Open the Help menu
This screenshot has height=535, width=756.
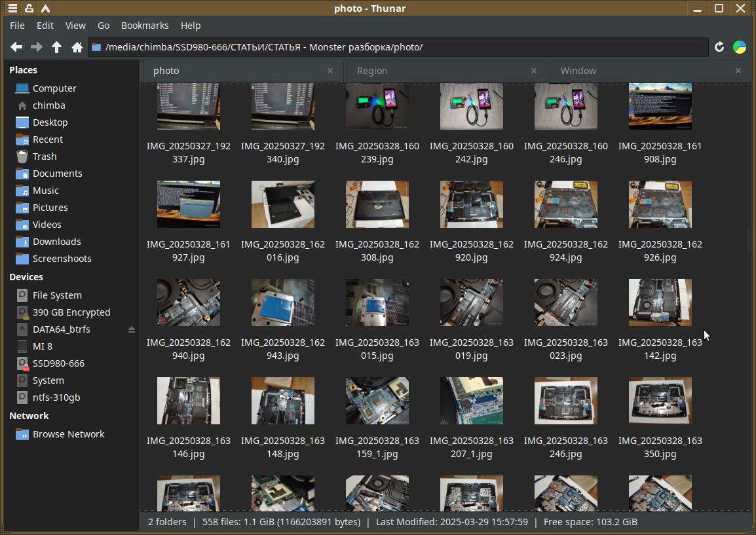click(x=191, y=26)
